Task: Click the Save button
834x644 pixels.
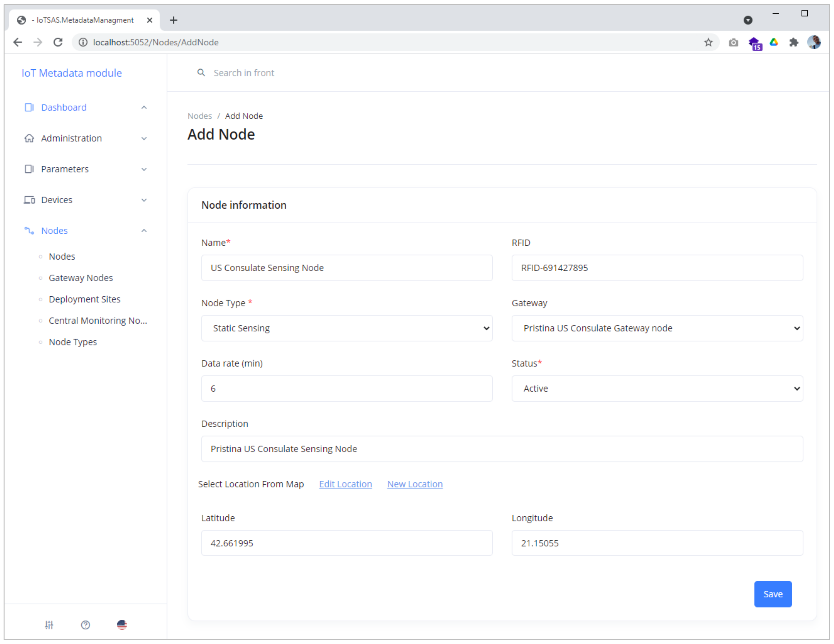Action: 773,594
